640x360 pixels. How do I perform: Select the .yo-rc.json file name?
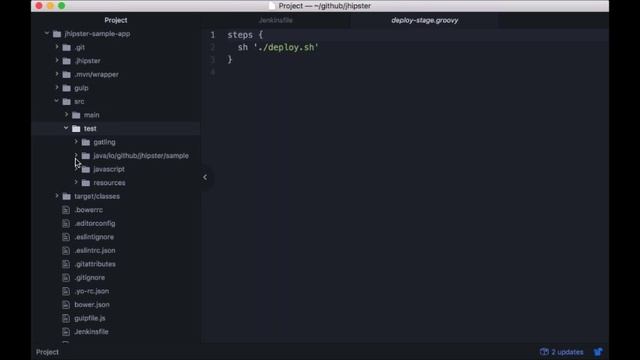coord(91,291)
